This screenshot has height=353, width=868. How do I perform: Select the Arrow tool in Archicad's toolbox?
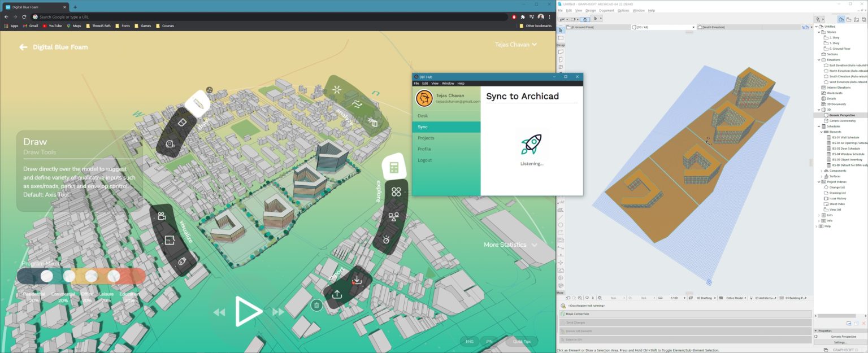point(561,29)
